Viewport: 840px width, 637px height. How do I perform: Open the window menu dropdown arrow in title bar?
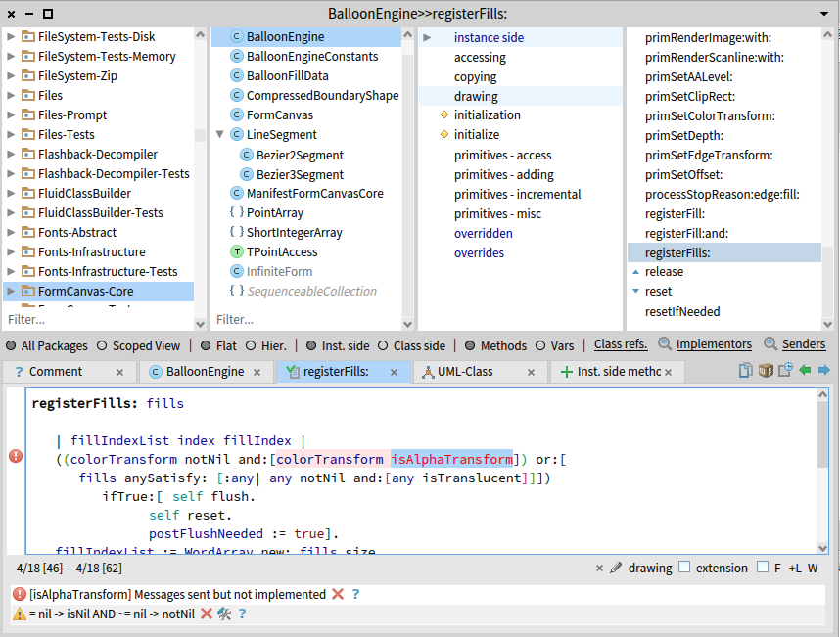pyautogui.click(x=824, y=14)
